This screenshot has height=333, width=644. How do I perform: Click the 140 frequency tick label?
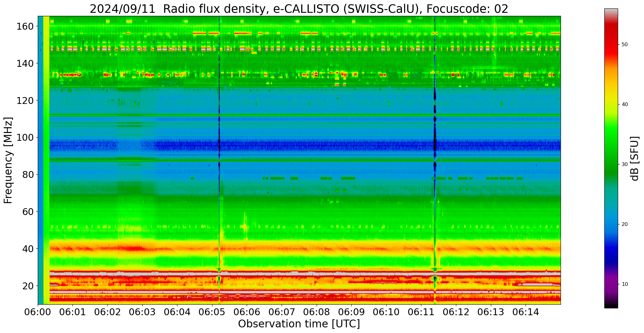25,63
